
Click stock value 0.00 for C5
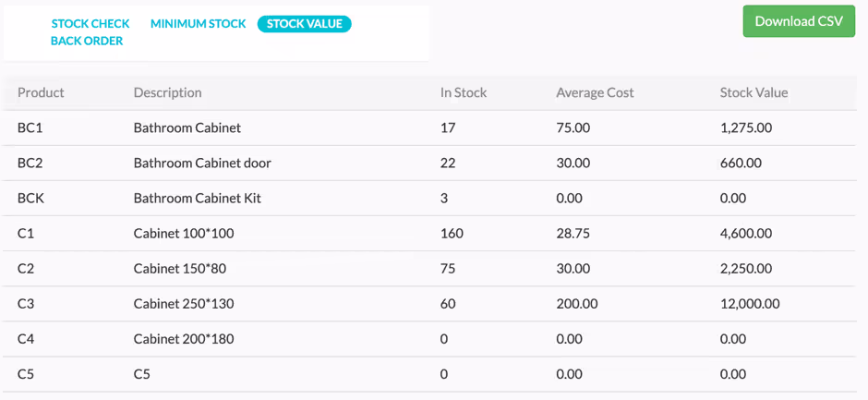click(x=733, y=374)
